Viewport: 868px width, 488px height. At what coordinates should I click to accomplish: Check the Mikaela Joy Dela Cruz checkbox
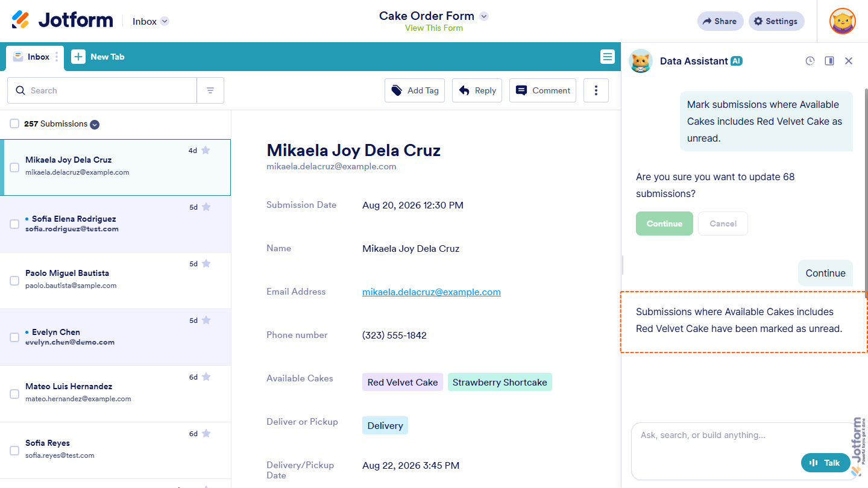(14, 167)
